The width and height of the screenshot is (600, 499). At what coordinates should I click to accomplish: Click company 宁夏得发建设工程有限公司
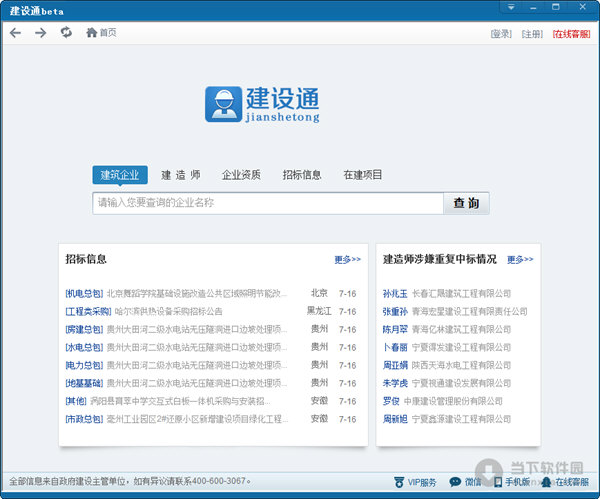click(x=461, y=347)
